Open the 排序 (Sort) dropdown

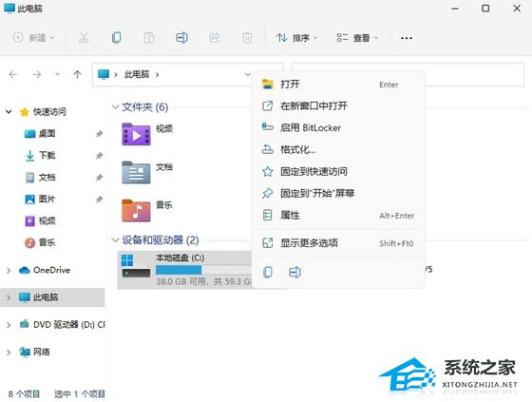[296, 38]
